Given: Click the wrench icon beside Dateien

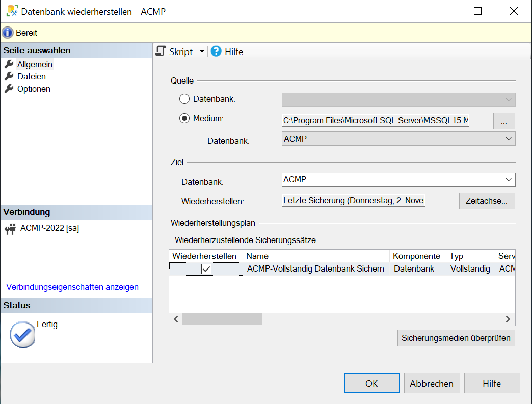Looking at the screenshot, I should coord(9,76).
